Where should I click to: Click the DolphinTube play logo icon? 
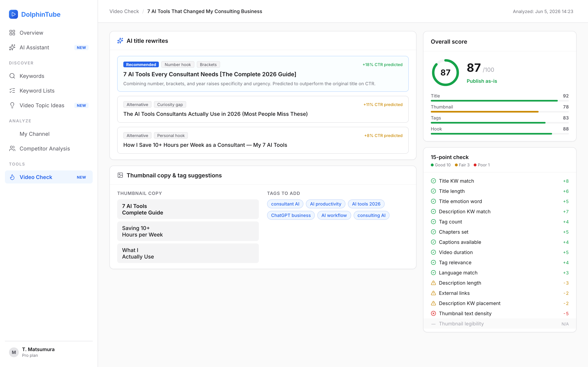pos(13,14)
